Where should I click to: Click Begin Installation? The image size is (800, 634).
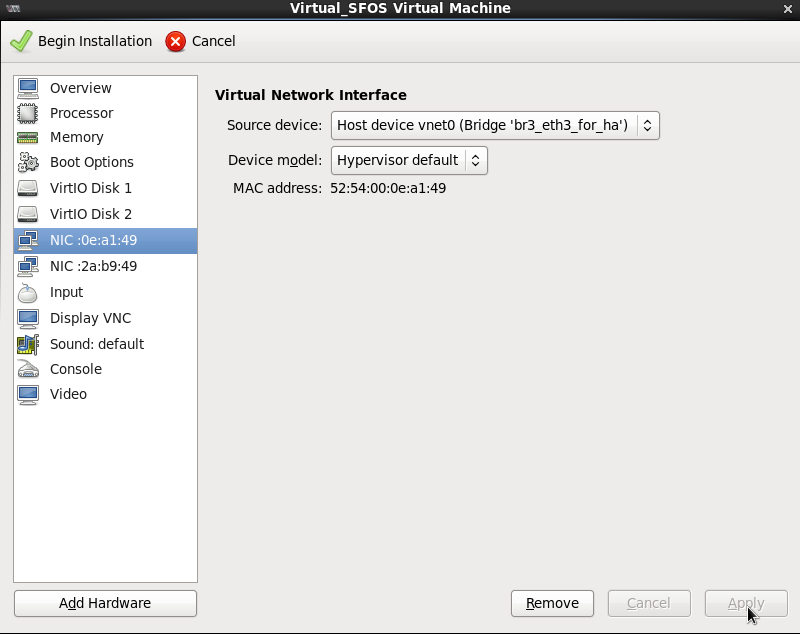pyautogui.click(x=81, y=41)
